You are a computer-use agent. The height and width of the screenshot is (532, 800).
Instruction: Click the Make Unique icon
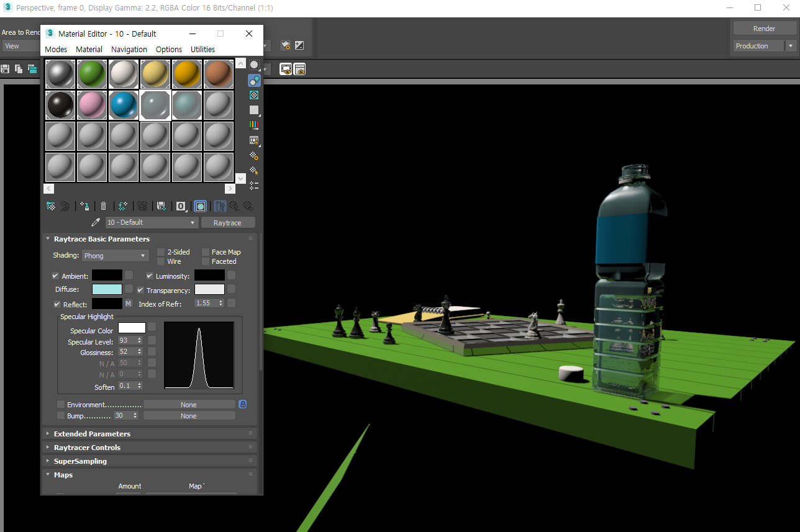[142, 206]
